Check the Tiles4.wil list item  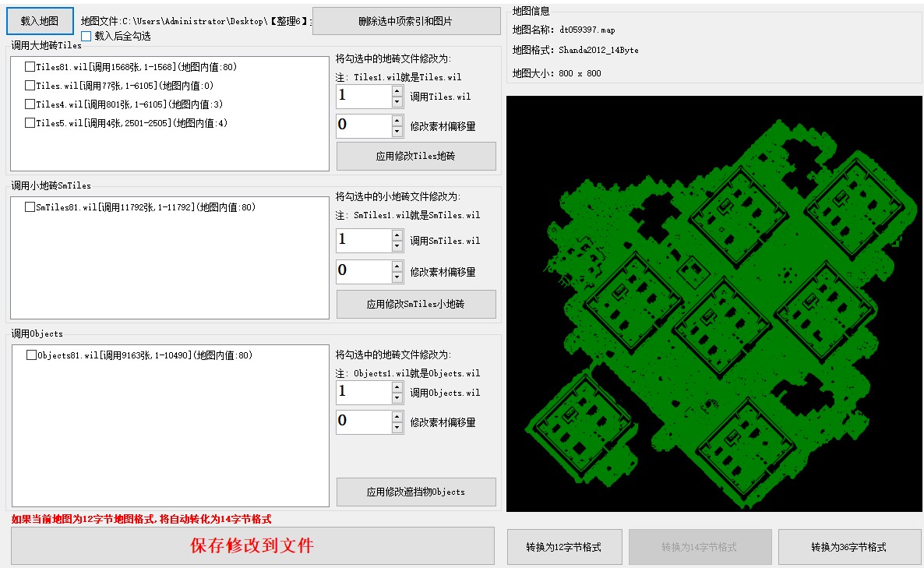click(30, 104)
